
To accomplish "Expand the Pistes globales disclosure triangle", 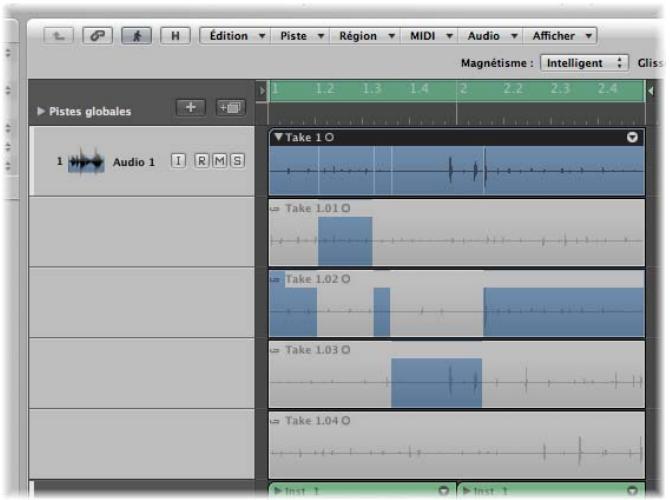I will (x=41, y=111).
